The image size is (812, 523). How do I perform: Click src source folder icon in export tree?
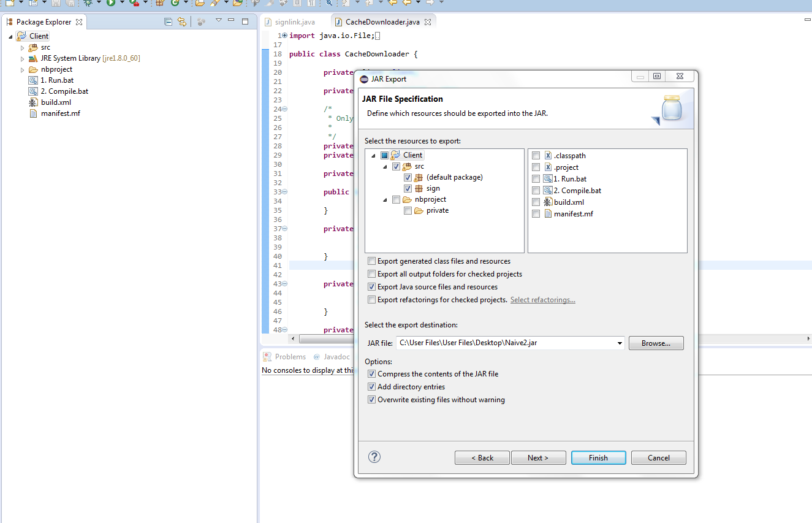click(407, 166)
